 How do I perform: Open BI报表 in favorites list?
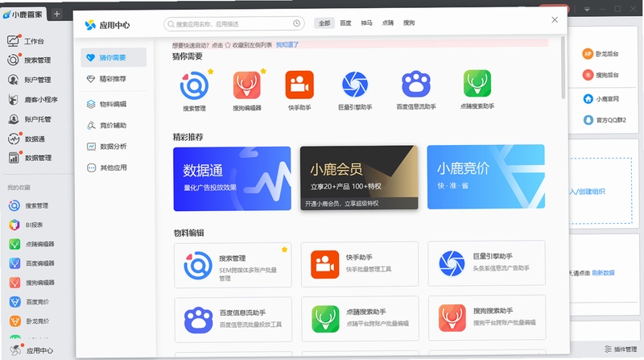pos(27,225)
